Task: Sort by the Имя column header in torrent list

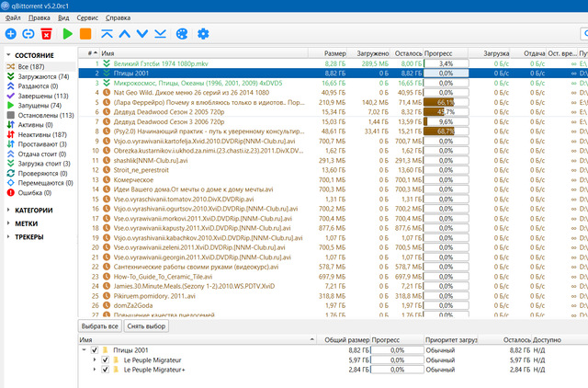Action: [x=204, y=53]
